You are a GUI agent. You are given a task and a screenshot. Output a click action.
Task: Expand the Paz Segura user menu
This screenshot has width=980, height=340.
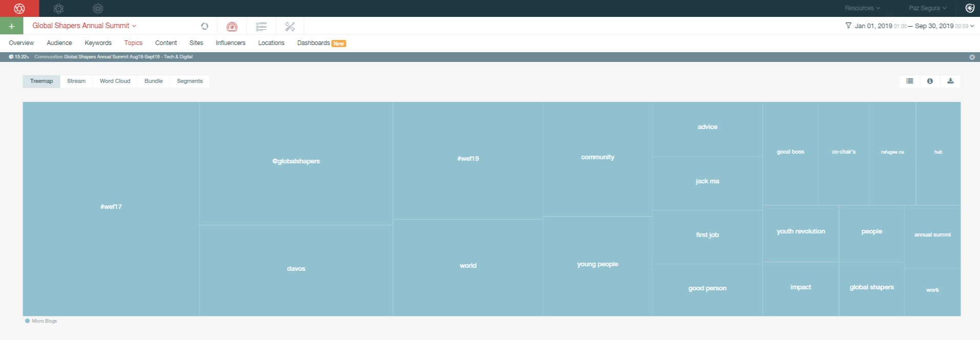pos(927,8)
